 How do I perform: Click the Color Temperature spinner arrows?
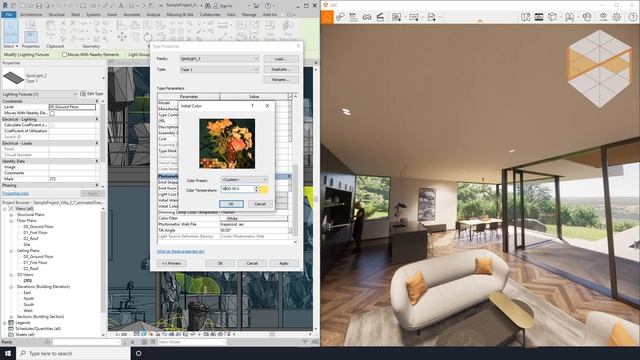pos(257,189)
